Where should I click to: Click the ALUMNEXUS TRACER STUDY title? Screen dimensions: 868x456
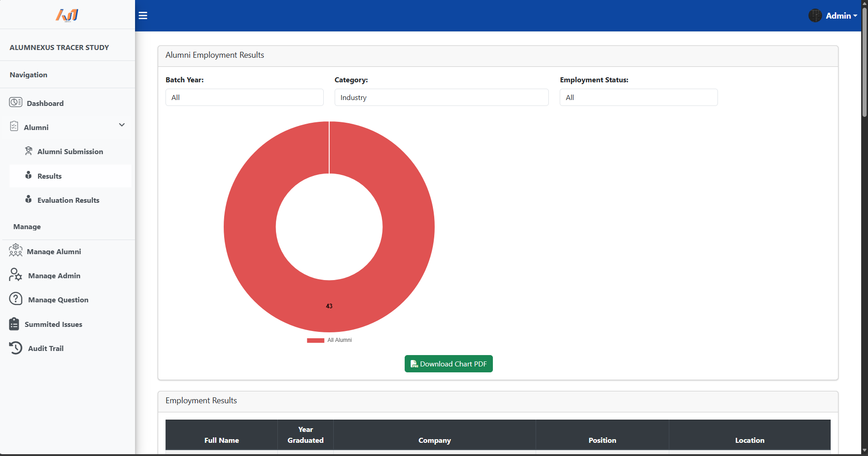tap(59, 47)
